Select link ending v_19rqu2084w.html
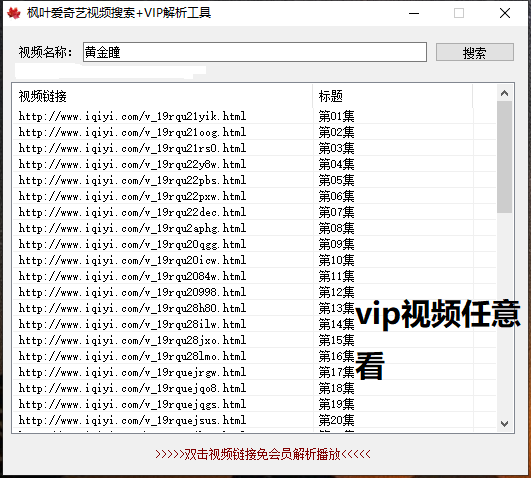 [132, 276]
